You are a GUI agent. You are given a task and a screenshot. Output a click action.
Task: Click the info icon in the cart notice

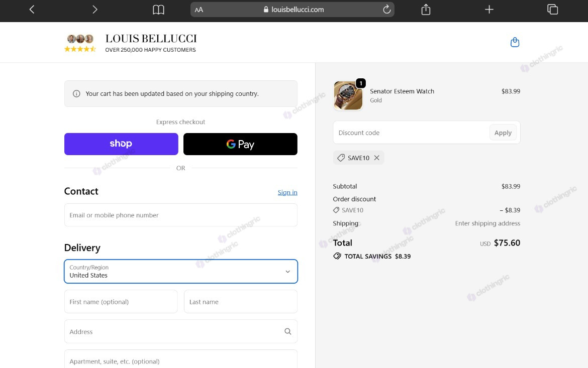76,94
